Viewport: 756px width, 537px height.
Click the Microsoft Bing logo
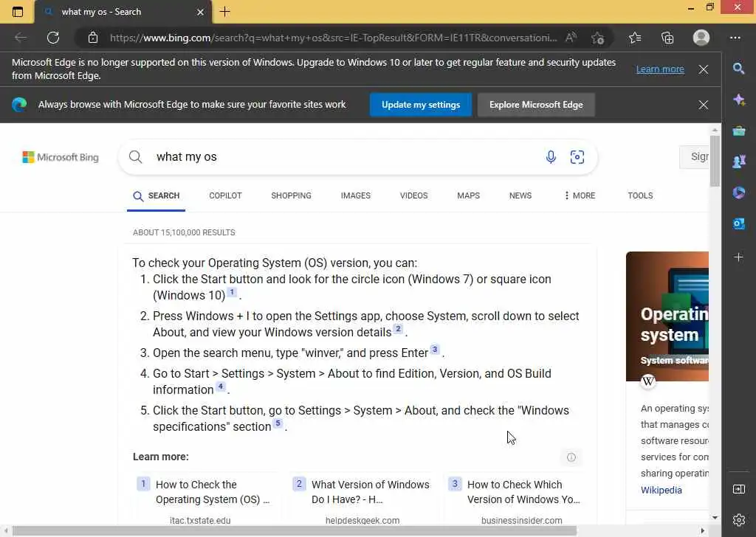click(61, 157)
